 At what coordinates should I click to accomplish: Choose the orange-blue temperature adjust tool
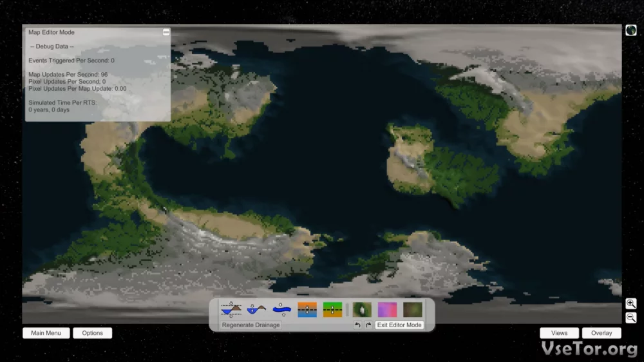(307, 310)
